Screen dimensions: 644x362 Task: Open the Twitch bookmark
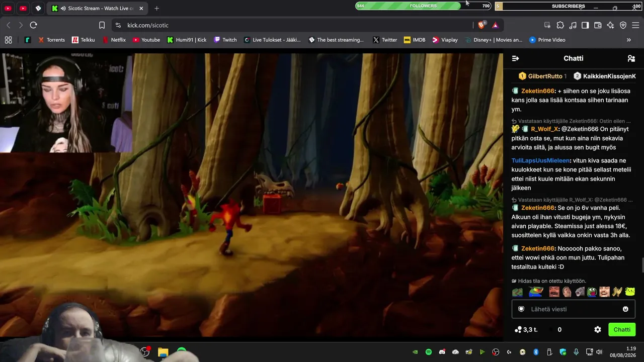coord(225,40)
